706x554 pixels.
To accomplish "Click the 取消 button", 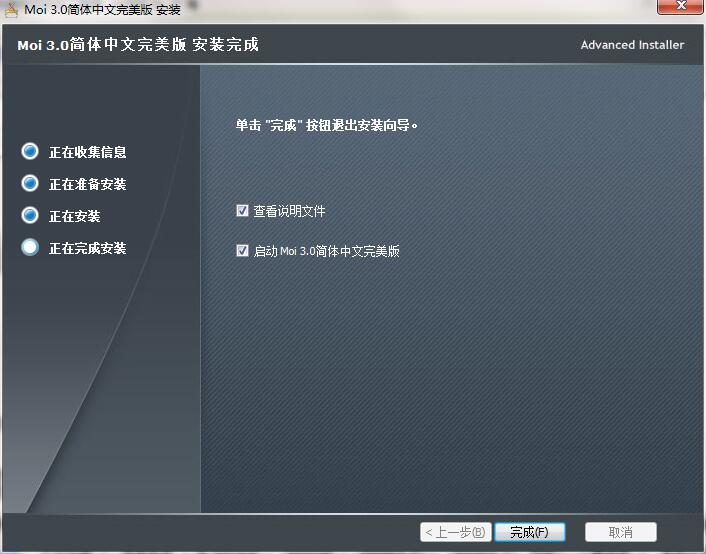I will [620, 532].
